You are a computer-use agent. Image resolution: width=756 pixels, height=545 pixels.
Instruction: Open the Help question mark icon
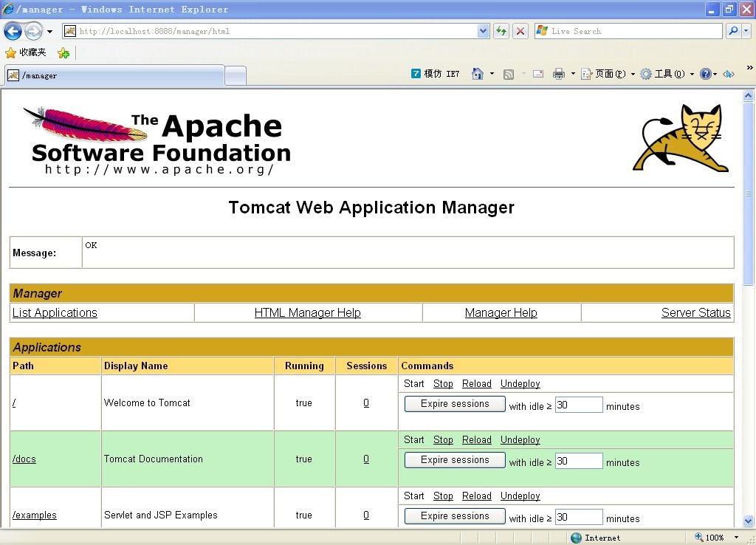705,74
